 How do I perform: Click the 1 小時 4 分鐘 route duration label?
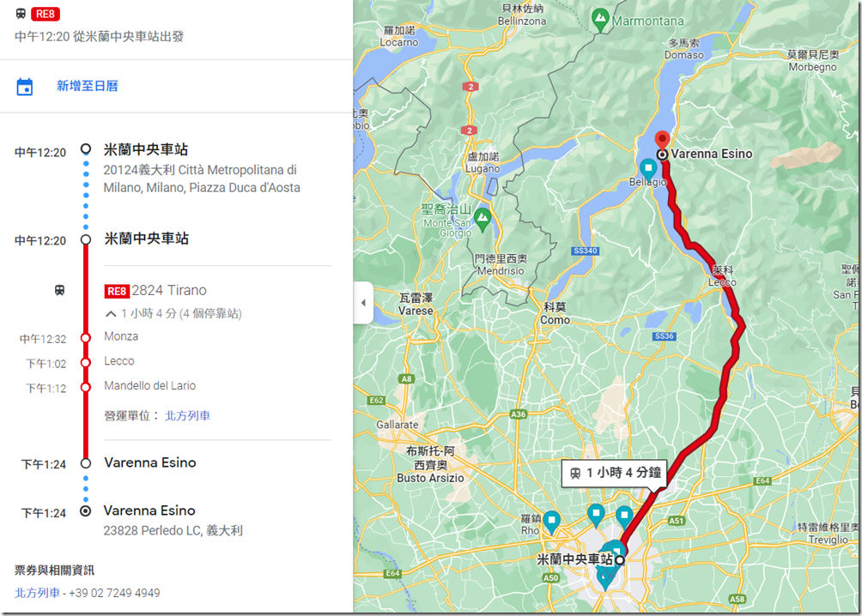click(615, 473)
